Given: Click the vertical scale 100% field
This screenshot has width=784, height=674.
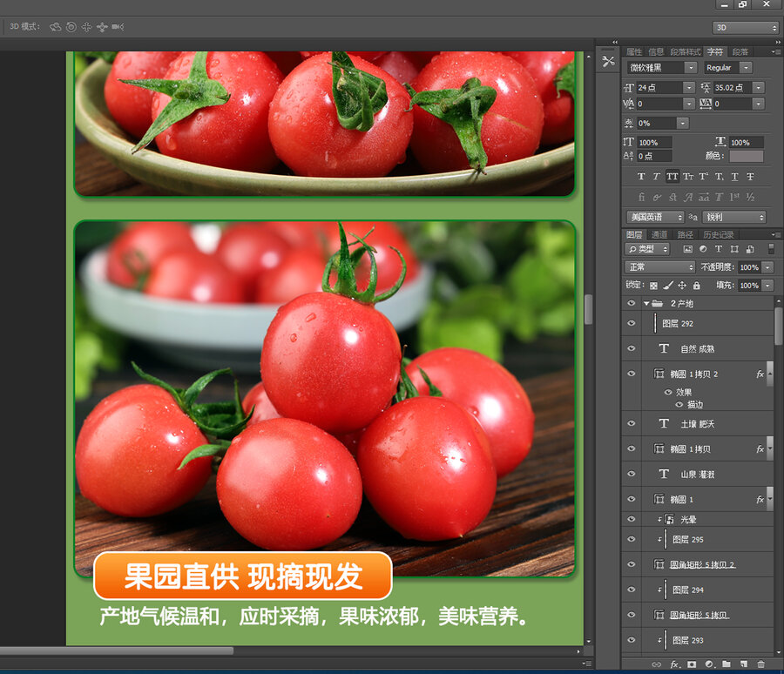Looking at the screenshot, I should tap(654, 143).
